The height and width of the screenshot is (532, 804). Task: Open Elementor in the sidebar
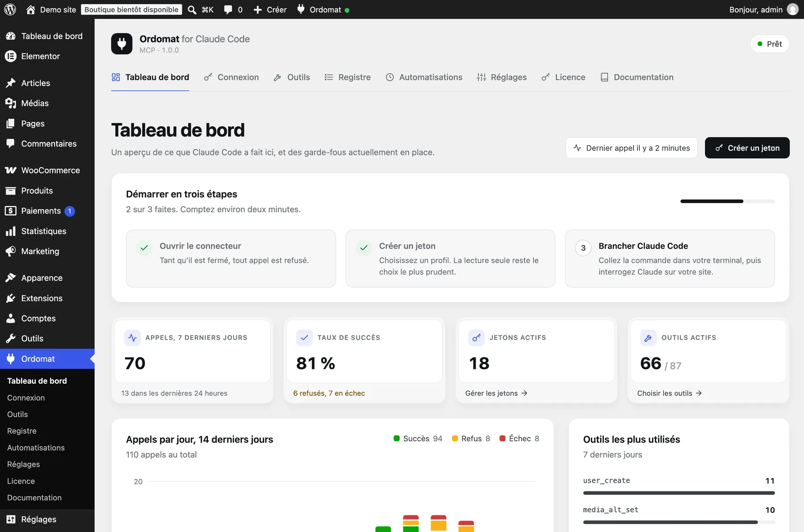(47, 56)
